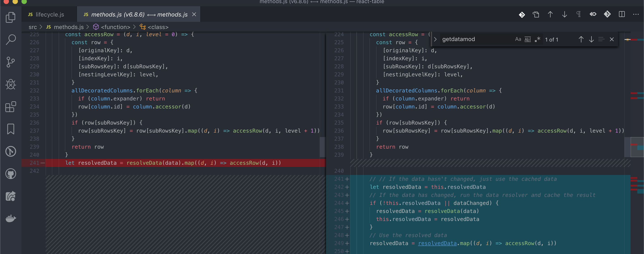Click the <function> breadcrumb segment
The width and height of the screenshot is (644, 254).
click(115, 27)
